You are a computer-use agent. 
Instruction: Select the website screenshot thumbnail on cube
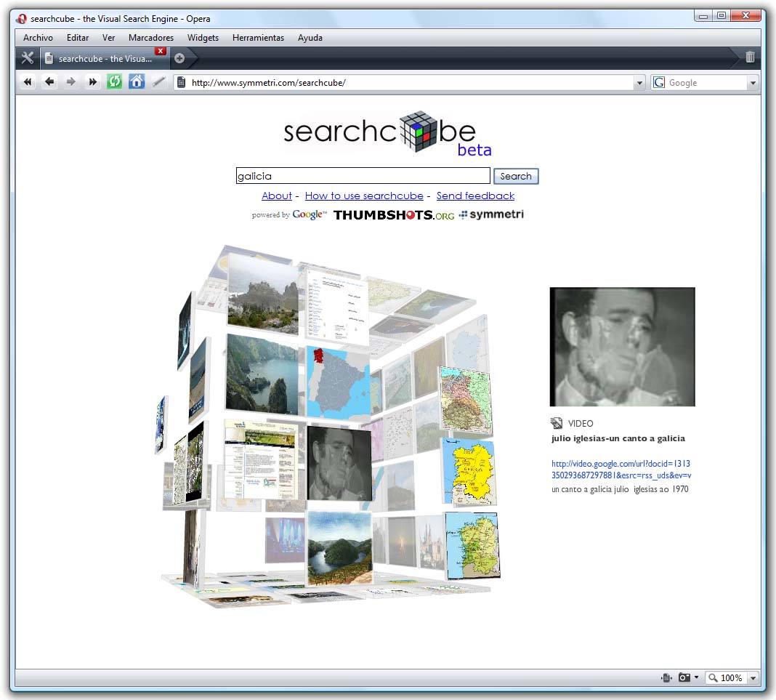260,459
